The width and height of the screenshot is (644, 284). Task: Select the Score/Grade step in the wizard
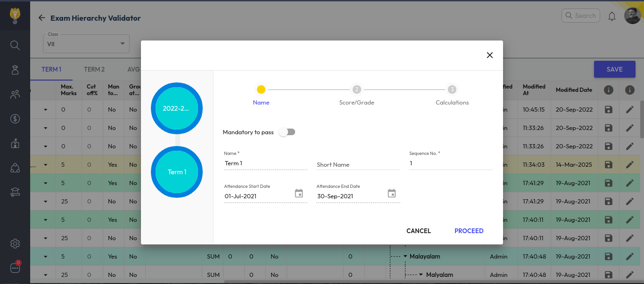click(356, 90)
